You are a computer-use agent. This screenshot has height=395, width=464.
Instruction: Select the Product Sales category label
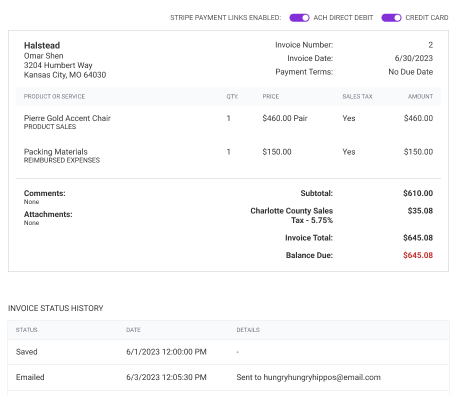50,127
